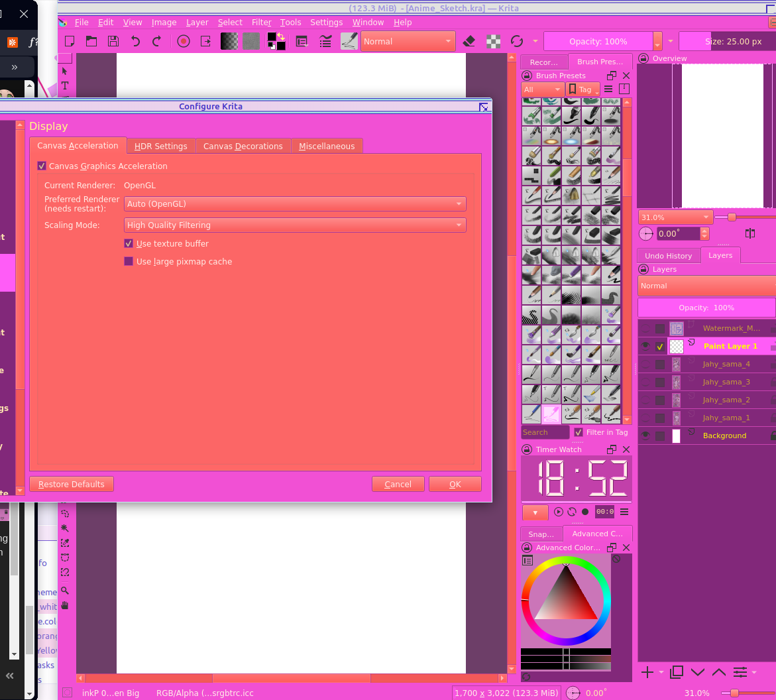
Task: Toggle preserve alpha checkerboard icon
Action: (494, 42)
